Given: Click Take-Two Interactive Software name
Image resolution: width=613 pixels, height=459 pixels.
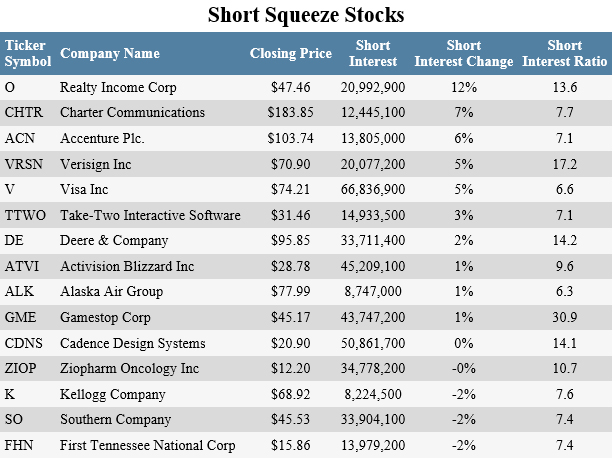Looking at the screenshot, I should 150,215.
